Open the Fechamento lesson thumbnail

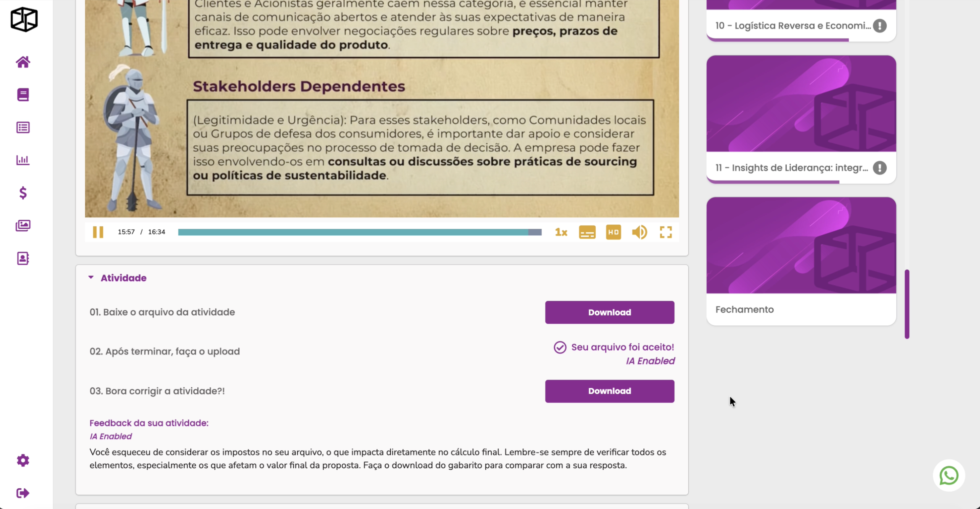click(x=801, y=245)
